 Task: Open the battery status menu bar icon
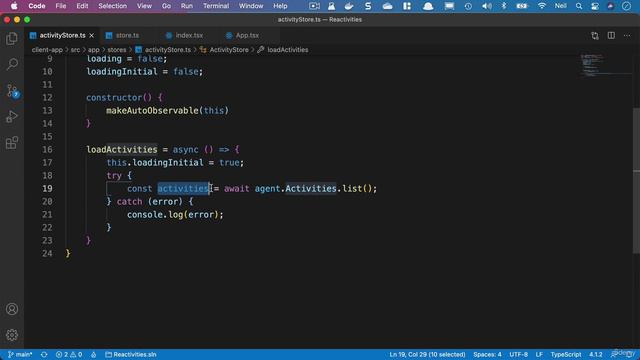click(x=522, y=6)
